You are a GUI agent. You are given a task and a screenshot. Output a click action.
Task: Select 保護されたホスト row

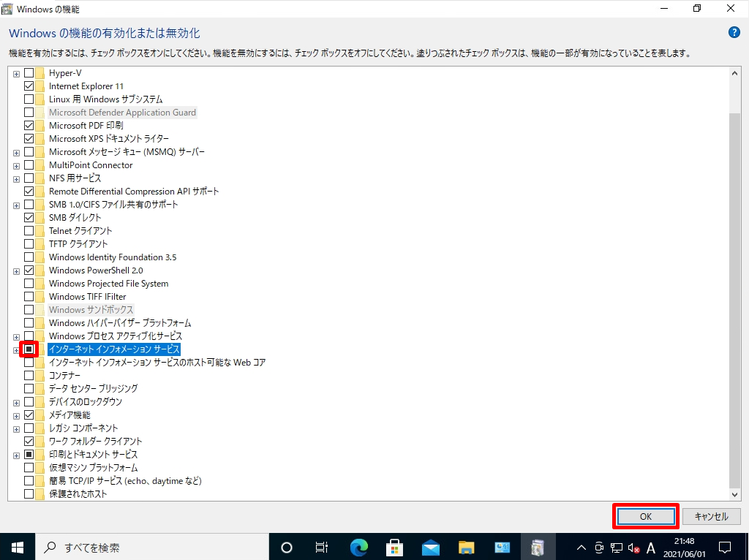tap(78, 493)
